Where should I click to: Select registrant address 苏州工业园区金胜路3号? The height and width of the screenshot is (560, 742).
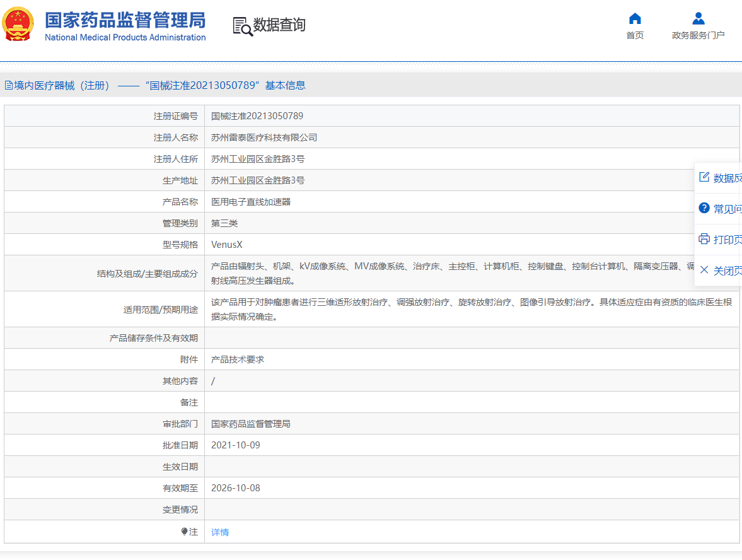coord(258,159)
